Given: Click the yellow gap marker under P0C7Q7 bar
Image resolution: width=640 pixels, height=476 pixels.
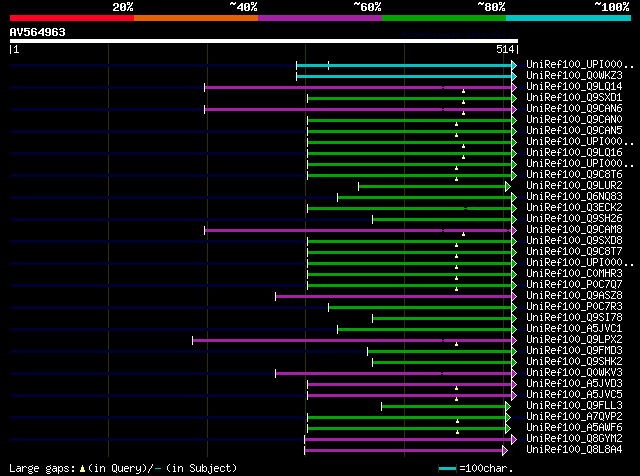Looking at the screenshot, I should 456,289.
